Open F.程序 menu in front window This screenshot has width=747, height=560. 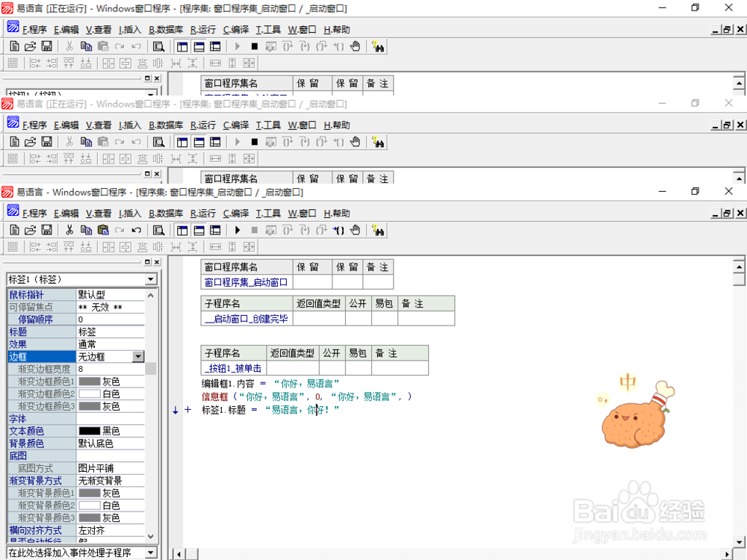pyautogui.click(x=35, y=214)
